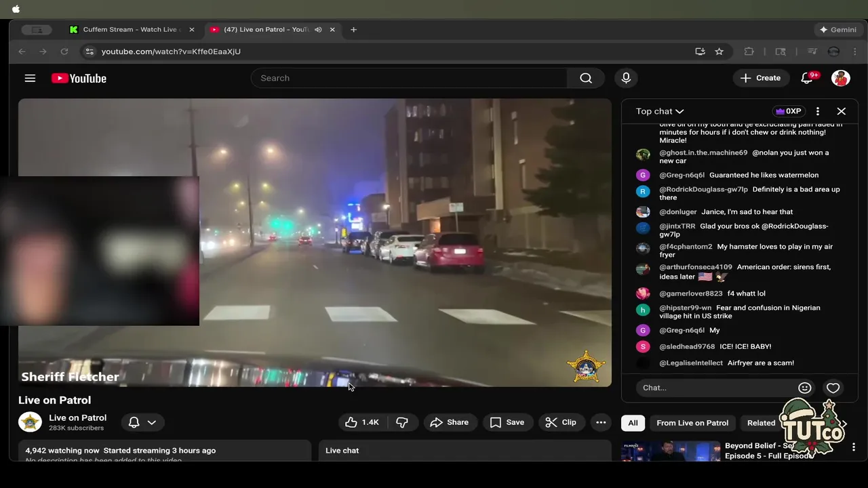
Task: Dislike the video with thumbs down
Action: tap(402, 422)
